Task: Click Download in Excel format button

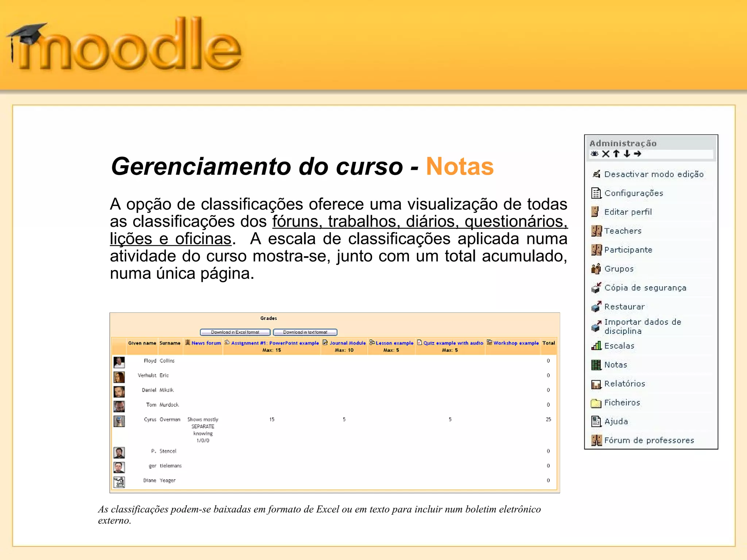Action: [x=235, y=332]
